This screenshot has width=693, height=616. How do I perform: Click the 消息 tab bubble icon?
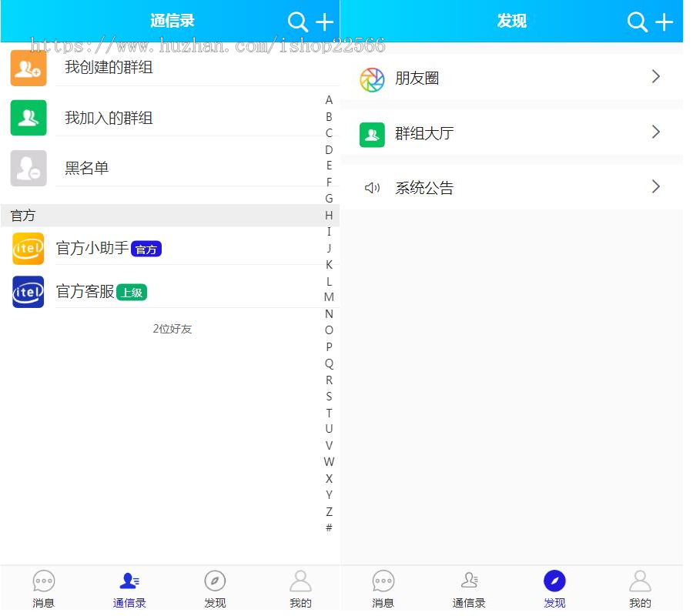44,581
